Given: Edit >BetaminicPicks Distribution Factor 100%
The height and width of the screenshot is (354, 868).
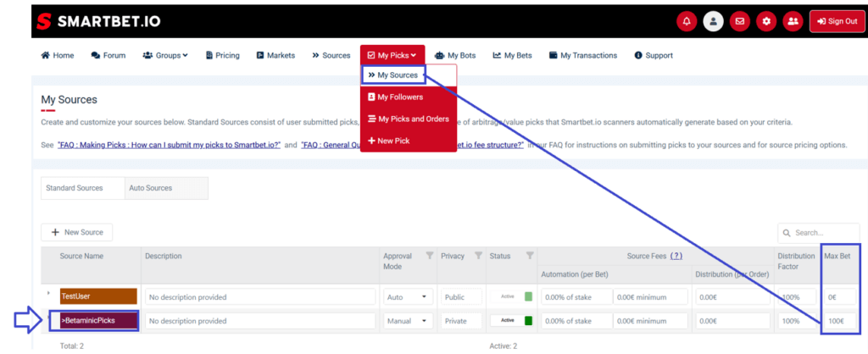Looking at the screenshot, I should [x=797, y=321].
